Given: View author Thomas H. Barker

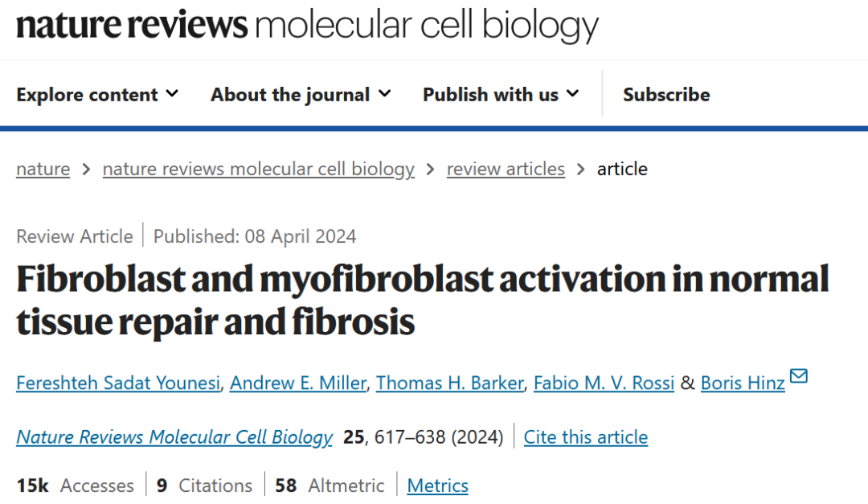Looking at the screenshot, I should [450, 383].
